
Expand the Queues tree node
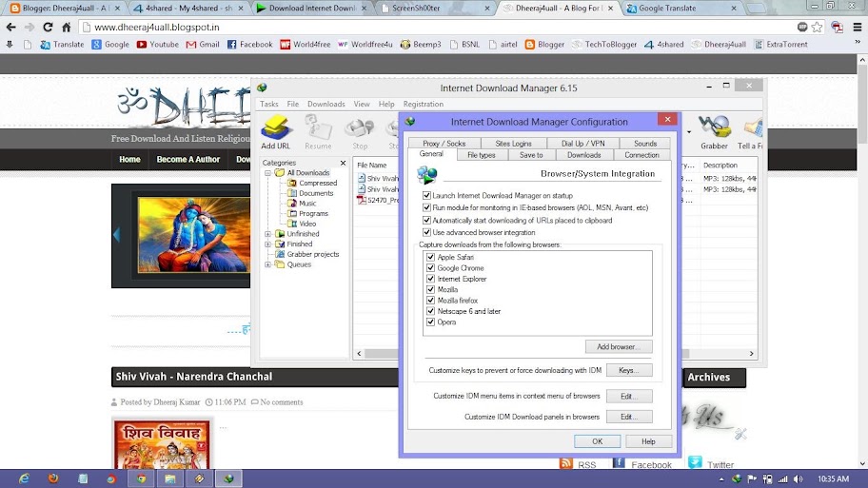tap(268, 264)
